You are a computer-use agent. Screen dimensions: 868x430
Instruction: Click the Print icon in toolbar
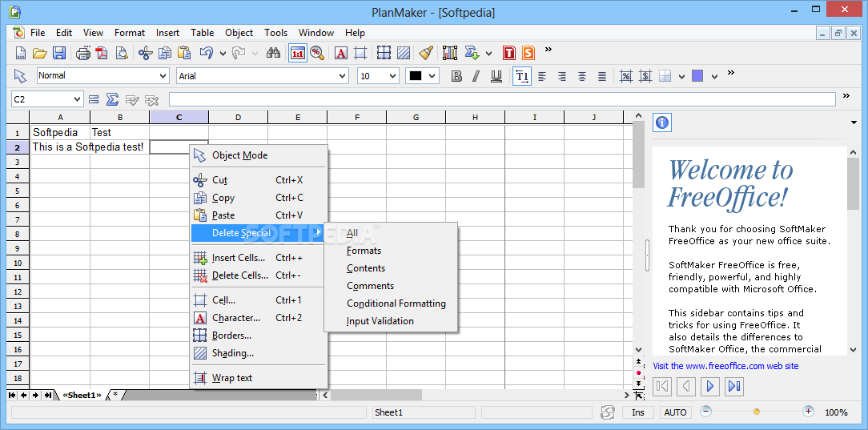83,53
